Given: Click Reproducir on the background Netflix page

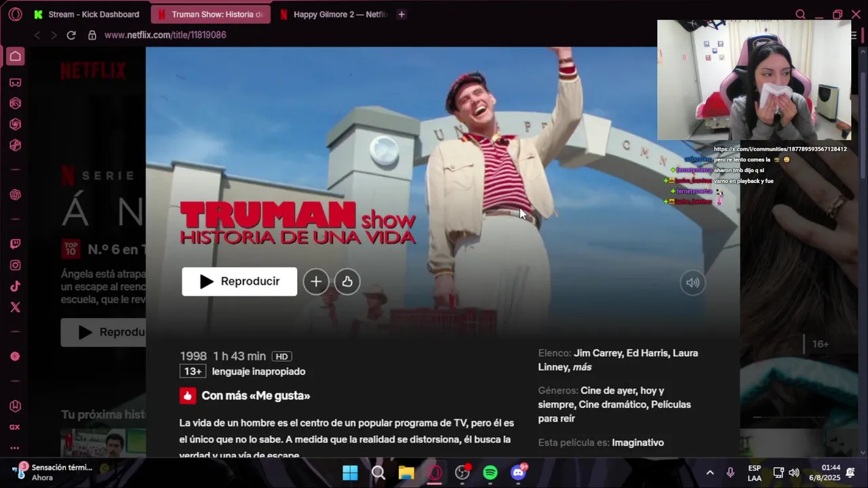Looking at the screenshot, I should 103,332.
